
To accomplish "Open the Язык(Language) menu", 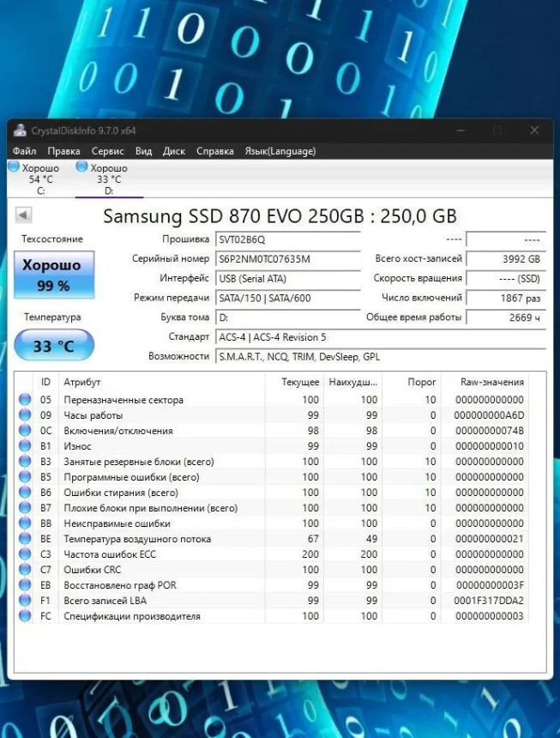I will [280, 151].
